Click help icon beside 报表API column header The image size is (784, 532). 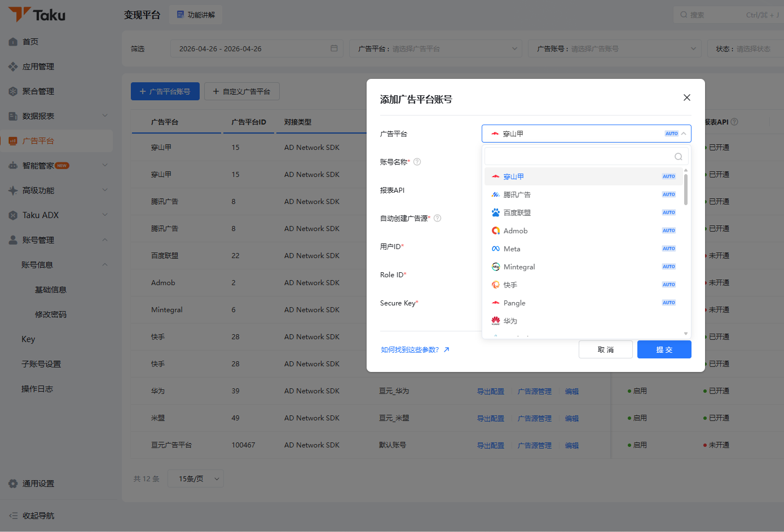[734, 122]
